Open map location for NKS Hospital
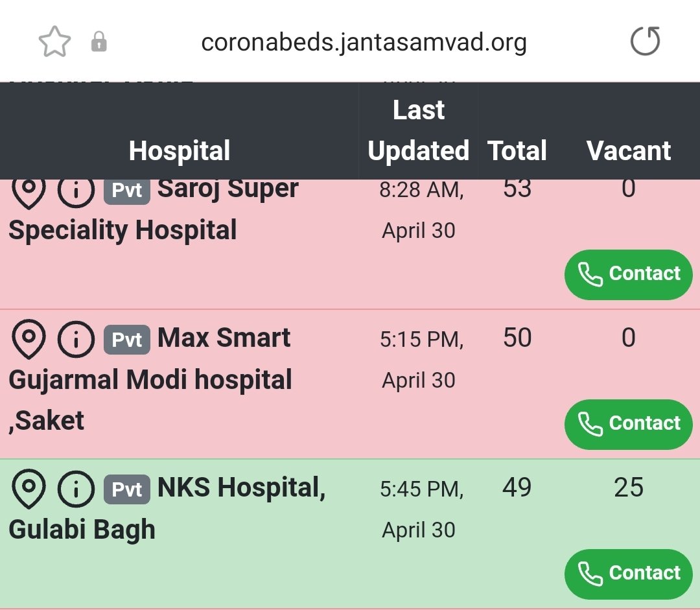This screenshot has height=610, width=700. pyautogui.click(x=29, y=489)
